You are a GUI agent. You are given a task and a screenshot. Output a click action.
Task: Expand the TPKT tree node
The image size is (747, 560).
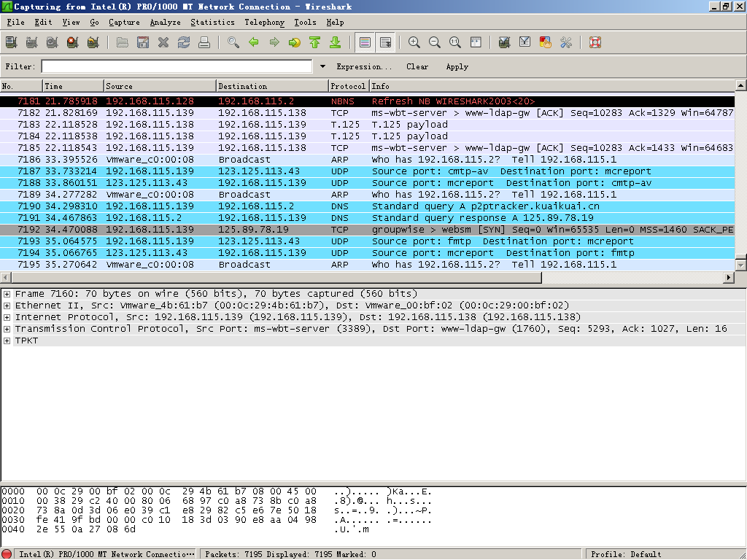[x=7, y=341]
